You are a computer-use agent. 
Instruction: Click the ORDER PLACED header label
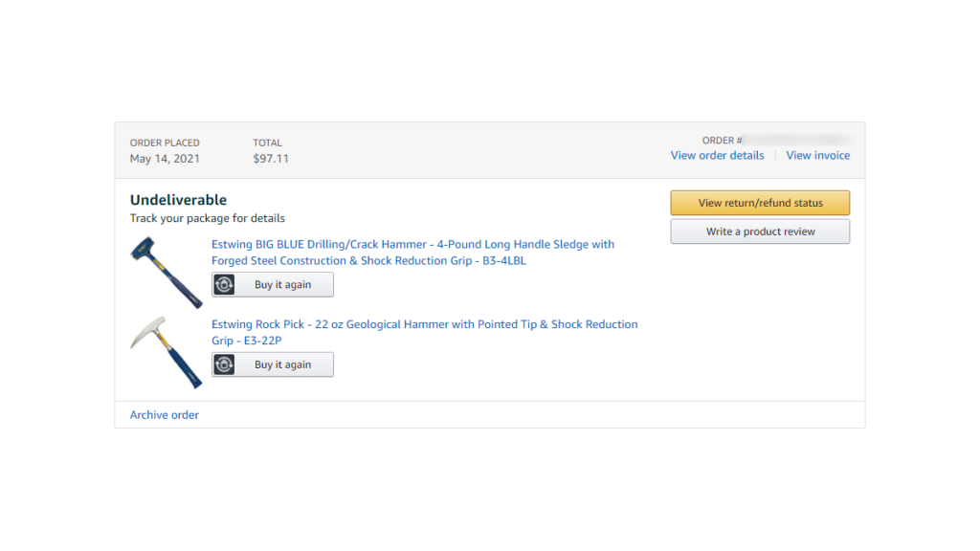click(x=165, y=143)
